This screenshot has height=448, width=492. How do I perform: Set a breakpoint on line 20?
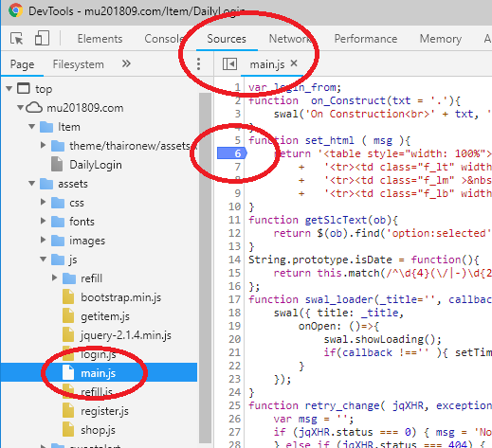234,339
